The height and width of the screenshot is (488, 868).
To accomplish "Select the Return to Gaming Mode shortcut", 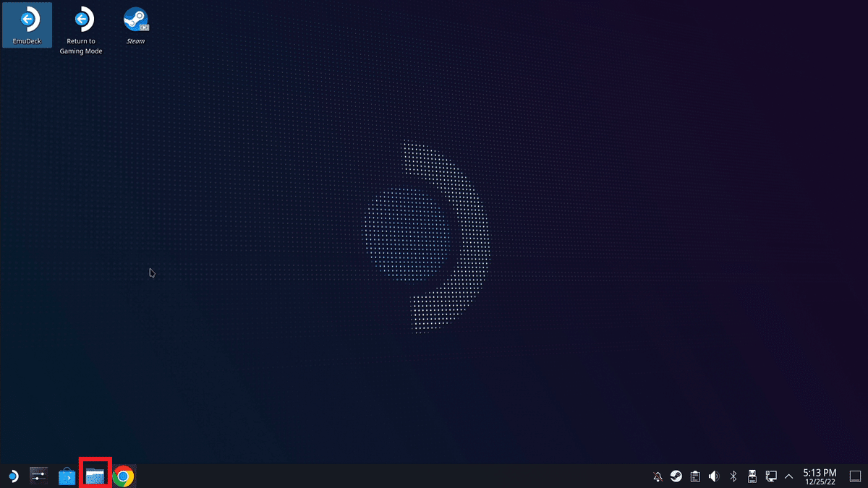I will [81, 31].
